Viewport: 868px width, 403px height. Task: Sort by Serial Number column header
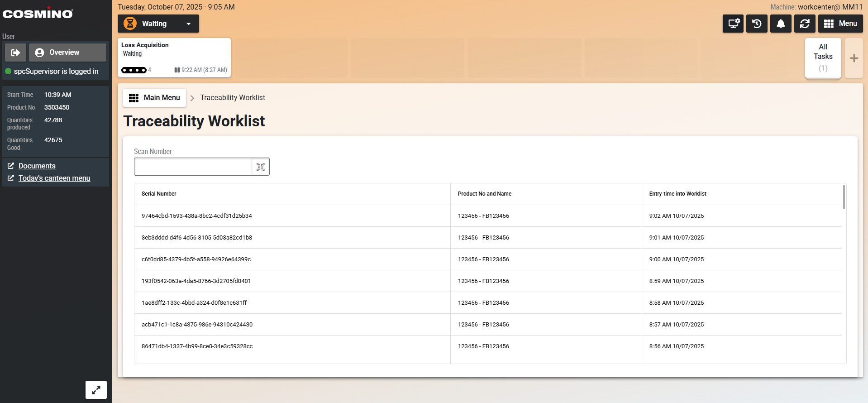(x=159, y=194)
